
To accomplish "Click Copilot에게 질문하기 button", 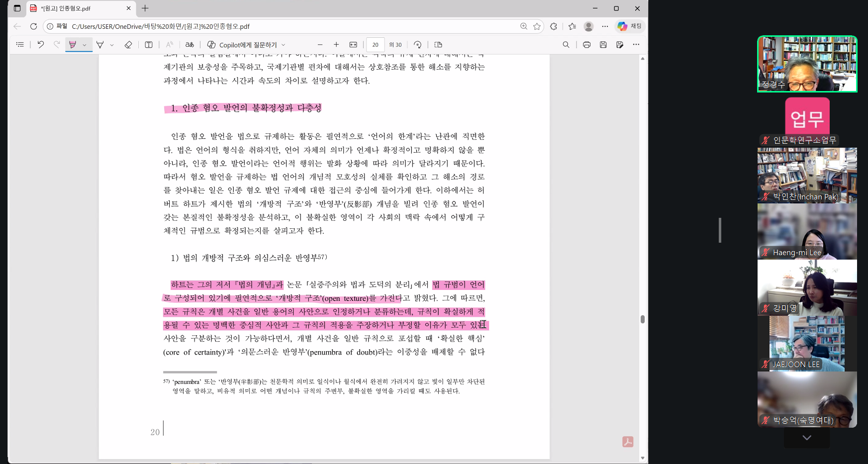I will pos(246,45).
